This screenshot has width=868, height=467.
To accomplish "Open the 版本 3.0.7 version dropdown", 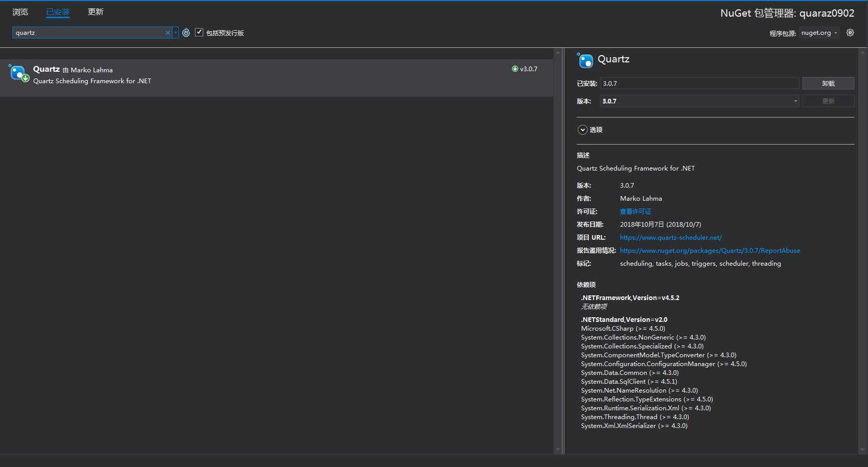I will 700,101.
